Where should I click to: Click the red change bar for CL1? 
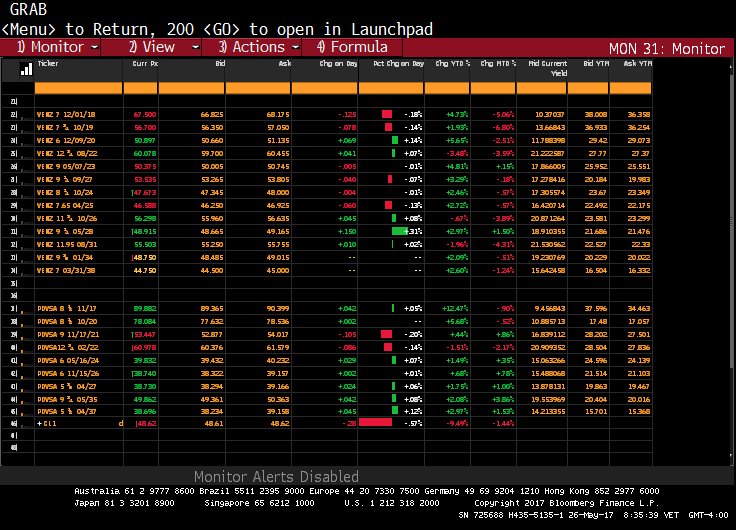[x=376, y=424]
